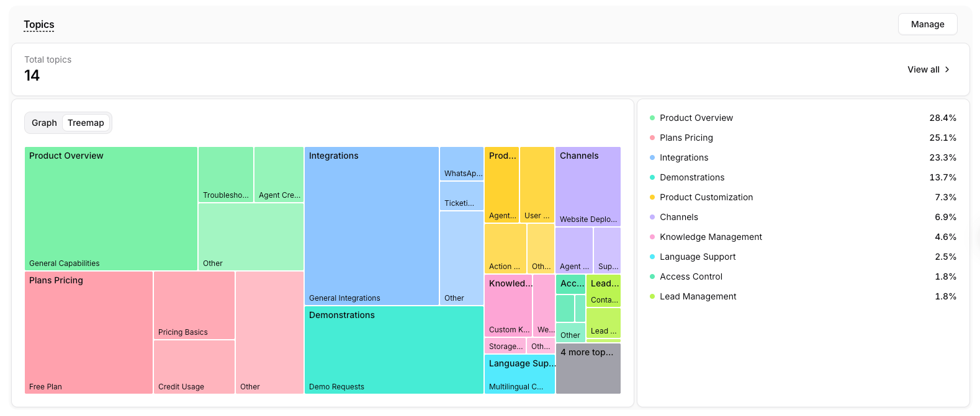Click the Lead Management Conta... tile
This screenshot has height=416, width=980.
click(603, 291)
